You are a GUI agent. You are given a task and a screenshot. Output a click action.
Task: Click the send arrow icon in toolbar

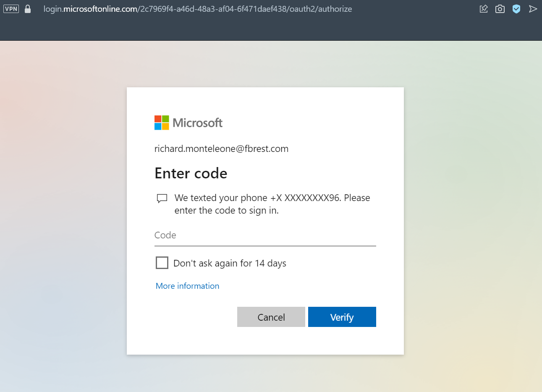533,9
